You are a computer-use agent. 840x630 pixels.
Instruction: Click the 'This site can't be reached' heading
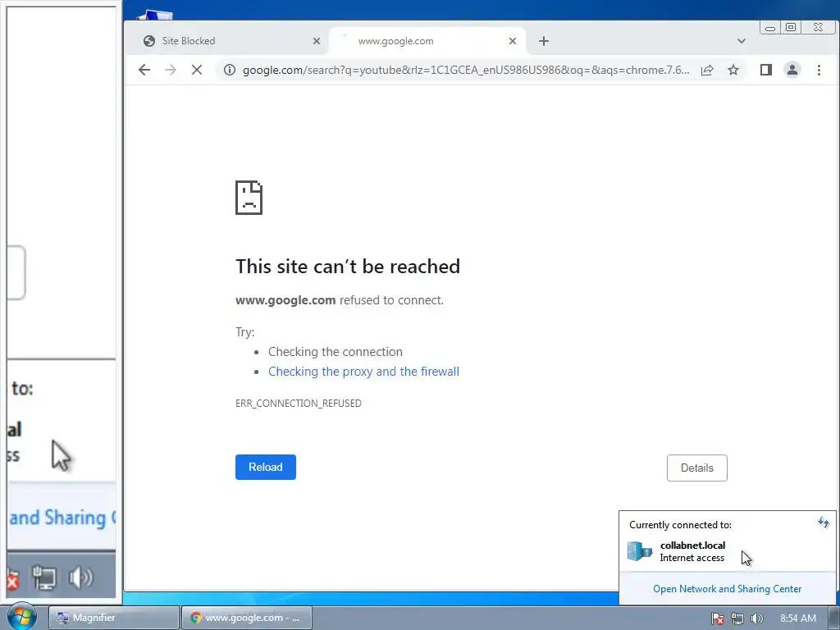348,267
